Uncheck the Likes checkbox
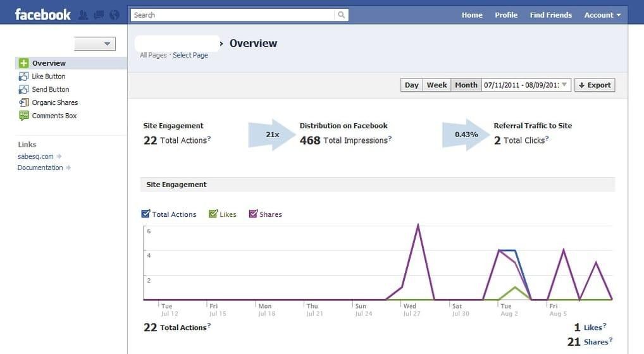The height and width of the screenshot is (354, 644). click(x=213, y=214)
